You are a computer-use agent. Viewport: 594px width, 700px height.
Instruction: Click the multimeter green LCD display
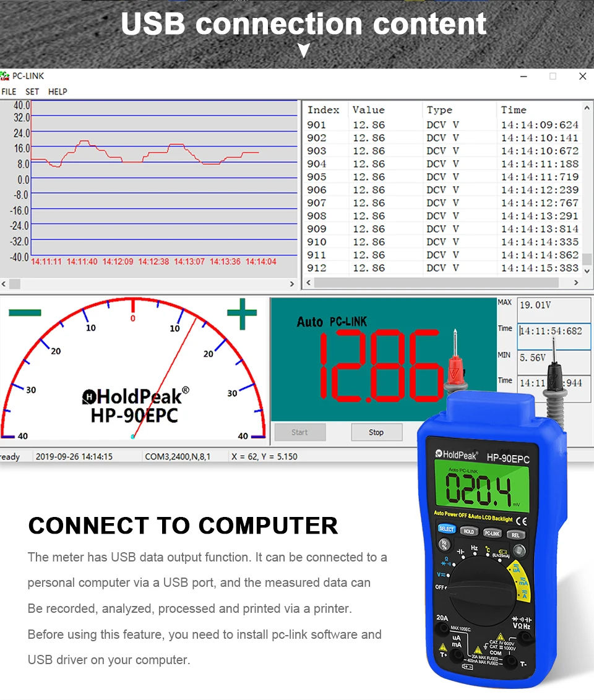(481, 487)
